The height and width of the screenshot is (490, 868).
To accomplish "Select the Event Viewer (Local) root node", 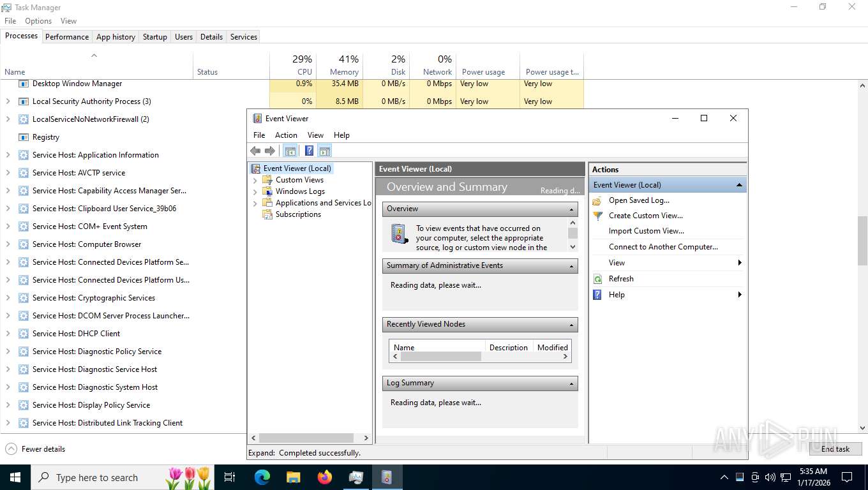I will point(297,168).
